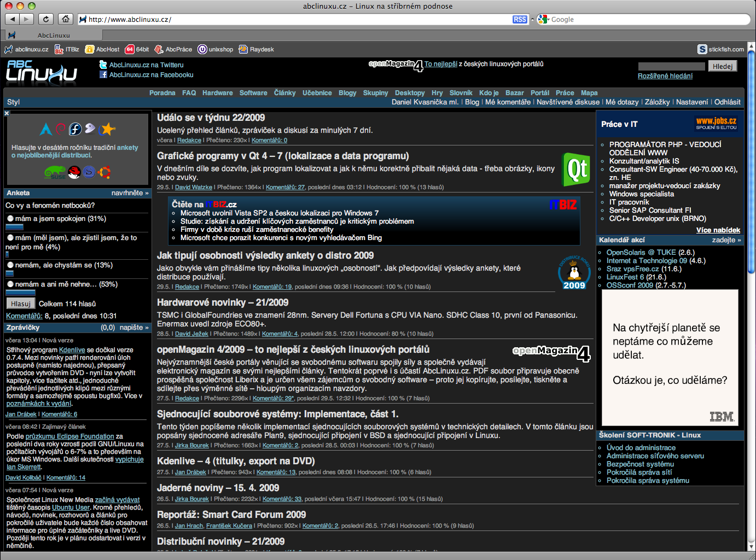Expand Kalendář akcí with 'zadejte »' link
Viewport: 756px width, 560px height.
tap(726, 240)
